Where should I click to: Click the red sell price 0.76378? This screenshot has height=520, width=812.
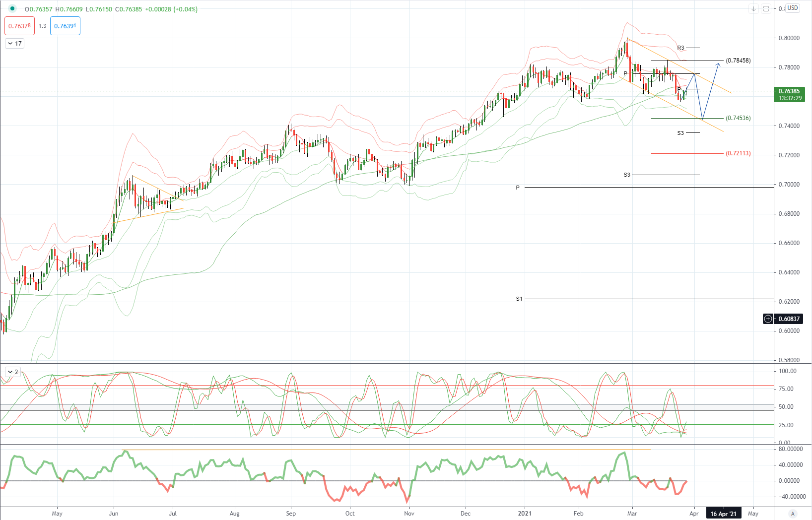tap(19, 26)
